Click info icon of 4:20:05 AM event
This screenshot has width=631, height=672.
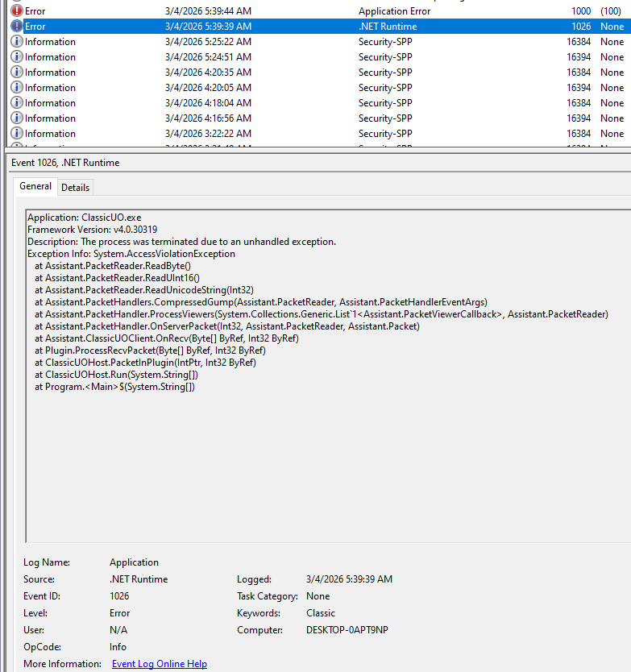click(x=17, y=88)
